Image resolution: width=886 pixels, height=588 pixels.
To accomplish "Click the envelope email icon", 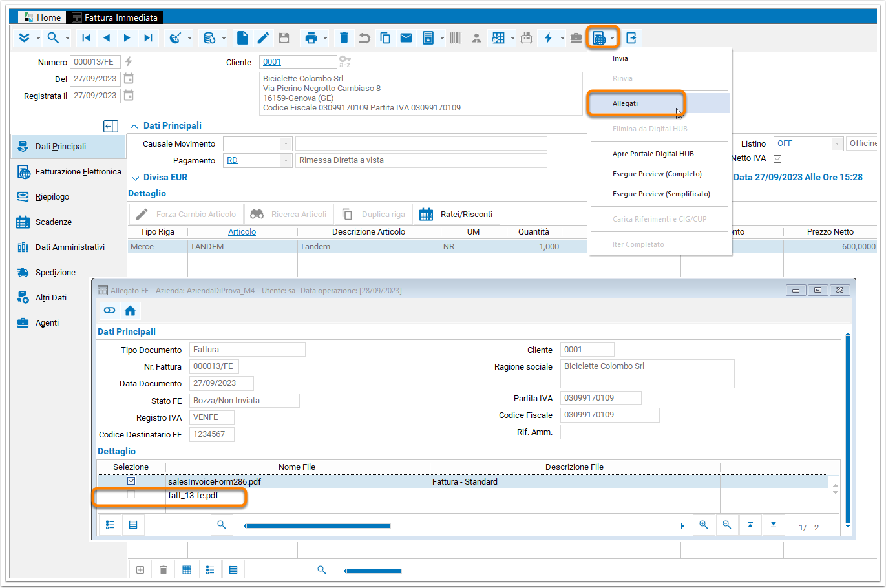I will [406, 38].
